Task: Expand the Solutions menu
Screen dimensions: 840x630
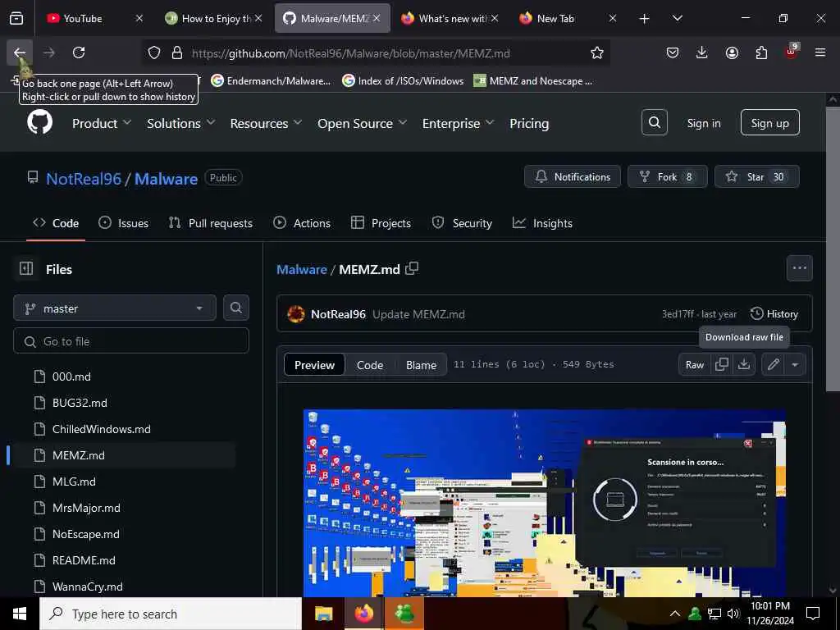Action: (x=181, y=123)
